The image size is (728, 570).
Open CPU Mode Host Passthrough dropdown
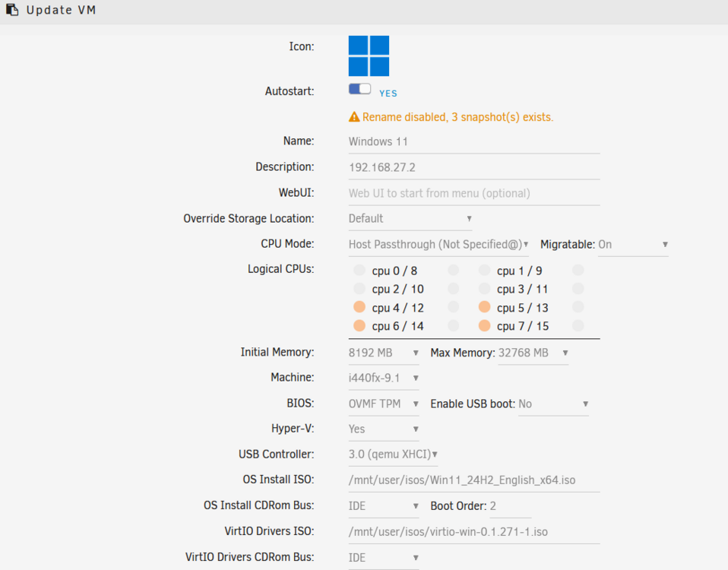[x=438, y=245]
